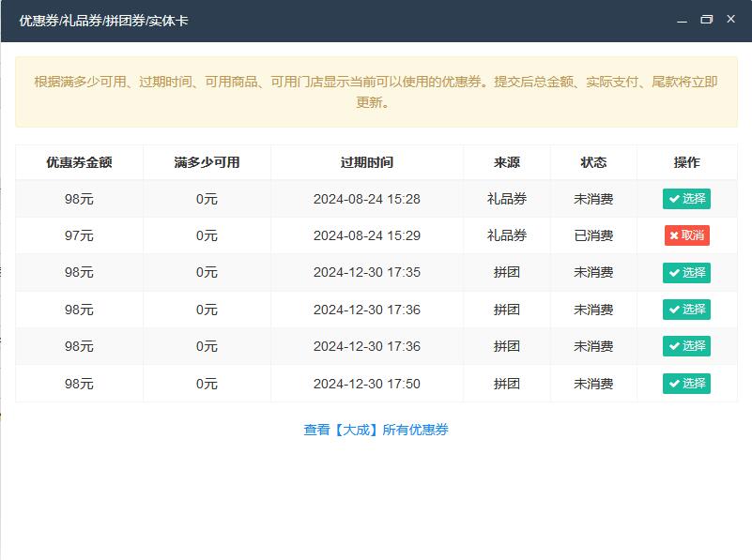The image size is (752, 560).
Task: Click the yellow coupon notice banner
Action: point(376,92)
